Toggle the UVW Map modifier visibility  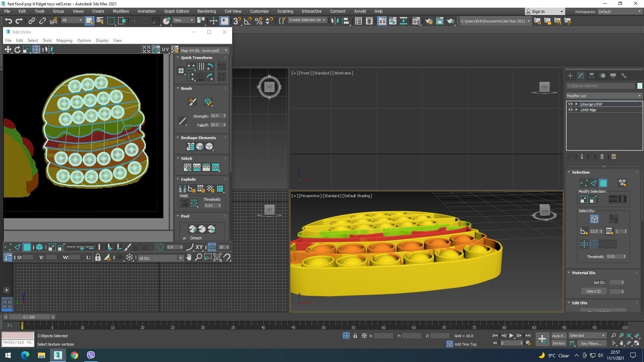pos(570,110)
